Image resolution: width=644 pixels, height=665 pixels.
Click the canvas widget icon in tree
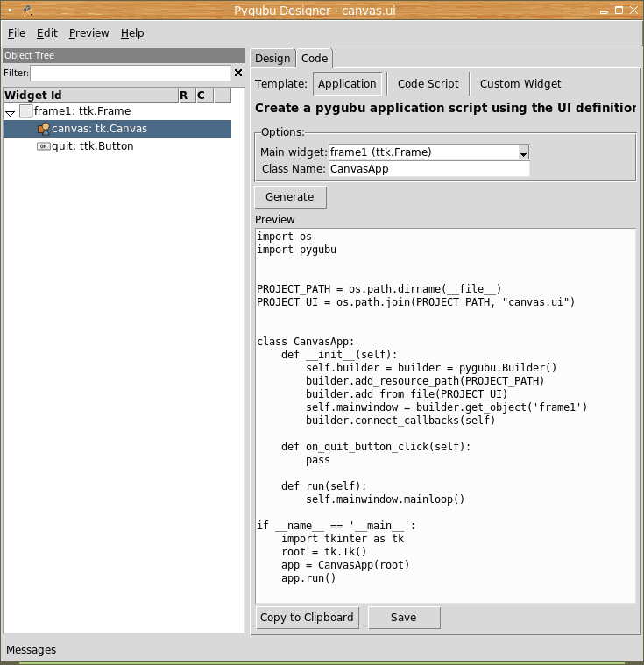tap(44, 129)
